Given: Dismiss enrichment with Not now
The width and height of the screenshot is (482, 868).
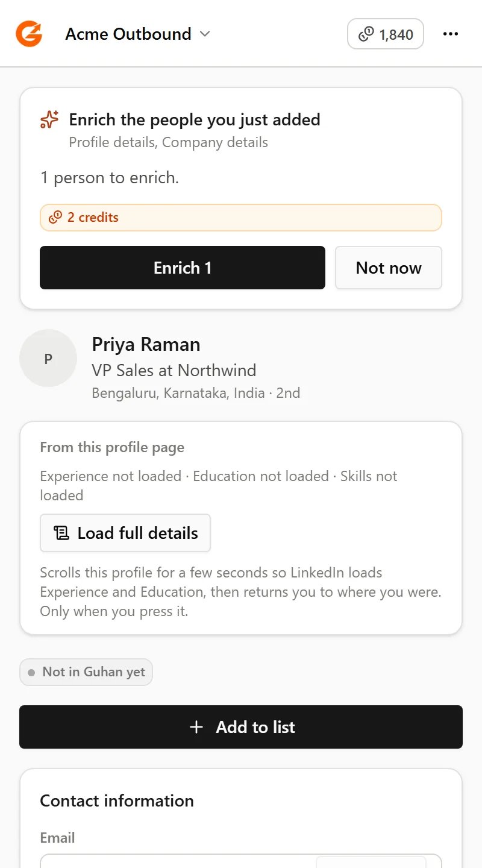Looking at the screenshot, I should click(389, 268).
